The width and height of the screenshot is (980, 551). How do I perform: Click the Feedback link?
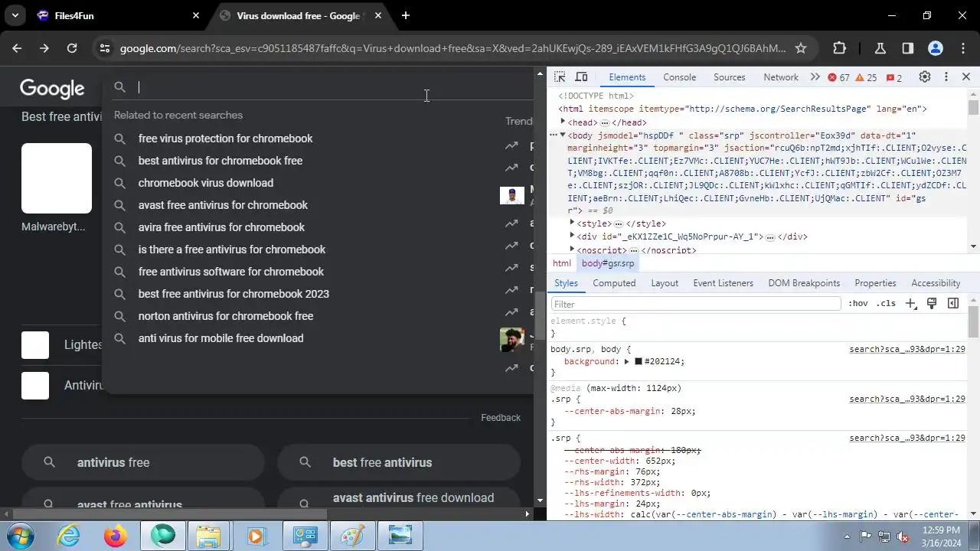tap(501, 418)
